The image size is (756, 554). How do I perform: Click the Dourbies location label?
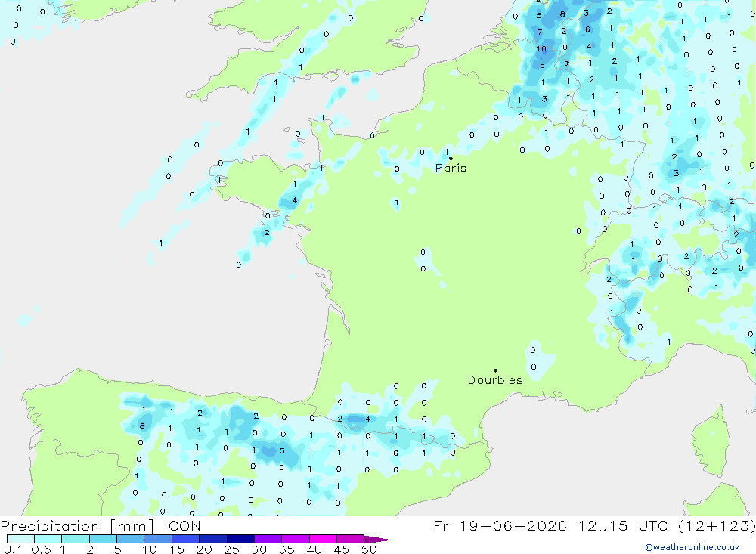tap(495, 380)
